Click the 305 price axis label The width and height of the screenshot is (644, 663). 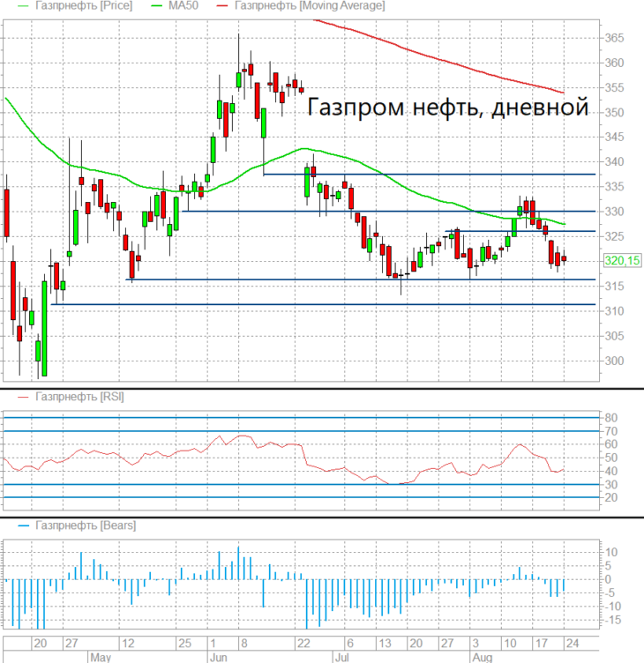[614, 336]
